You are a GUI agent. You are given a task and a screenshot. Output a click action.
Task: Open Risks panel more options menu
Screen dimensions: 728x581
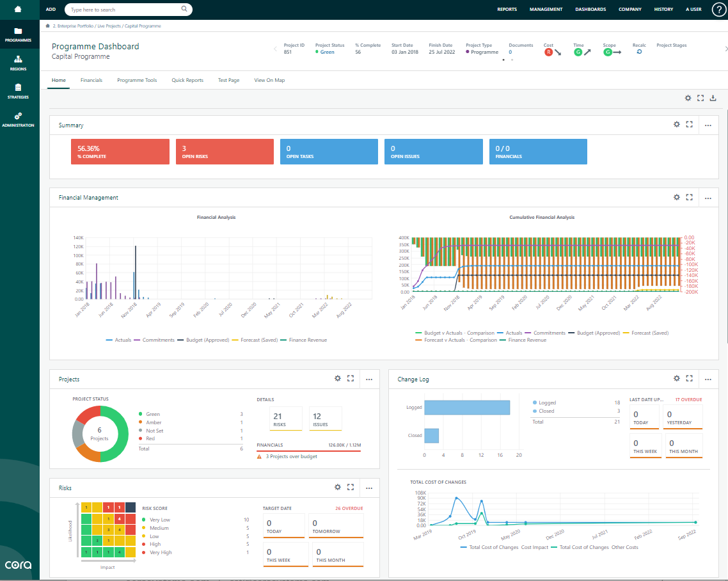pos(369,488)
